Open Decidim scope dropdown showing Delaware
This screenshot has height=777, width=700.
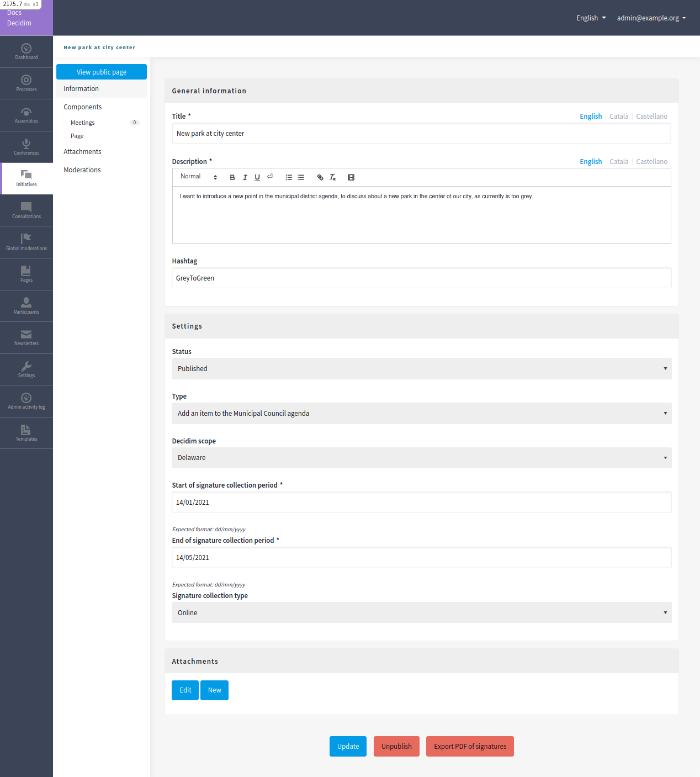click(x=422, y=458)
